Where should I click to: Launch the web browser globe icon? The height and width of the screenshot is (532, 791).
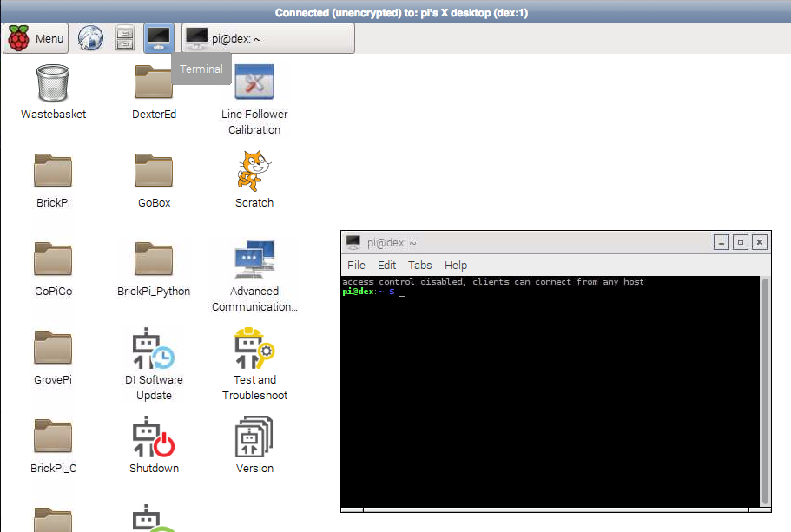[90, 38]
